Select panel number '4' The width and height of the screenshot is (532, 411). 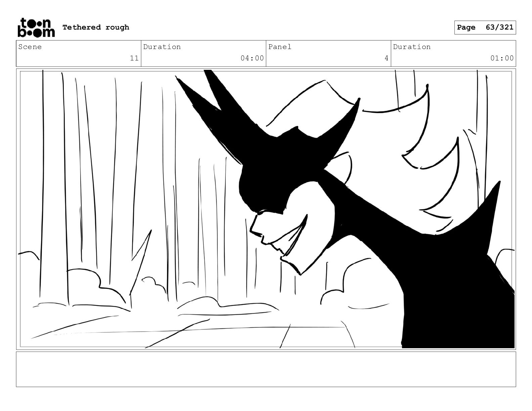[x=387, y=58]
